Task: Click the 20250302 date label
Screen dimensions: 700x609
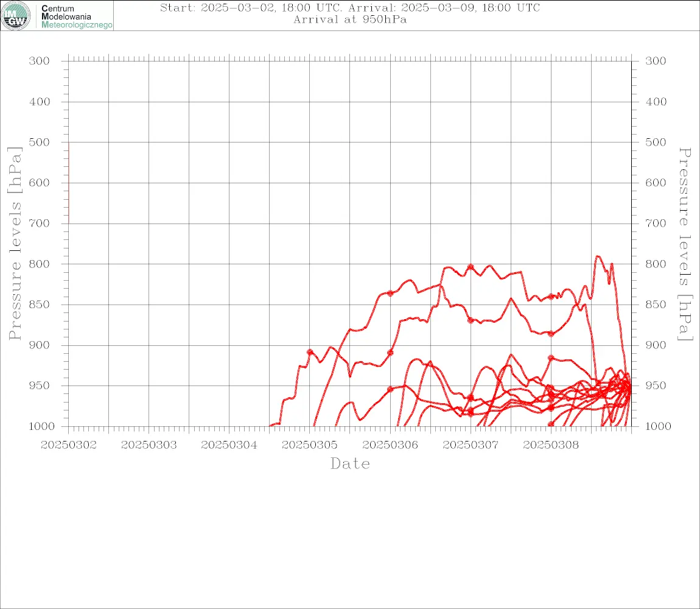Action: coord(68,445)
